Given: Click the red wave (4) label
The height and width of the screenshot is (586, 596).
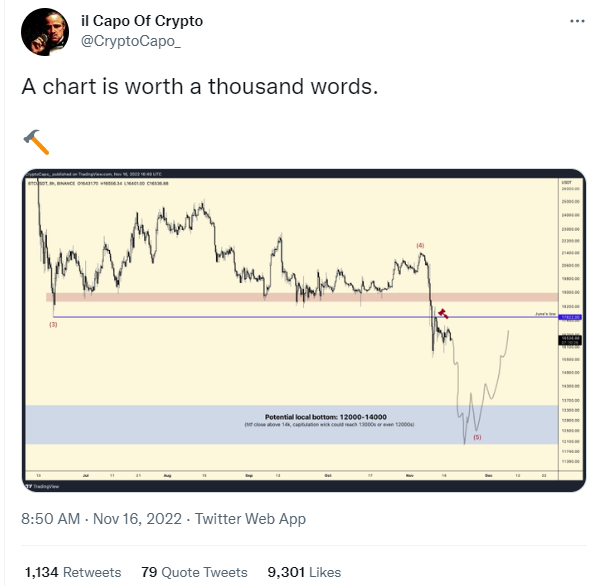Looking at the screenshot, I should [420, 245].
